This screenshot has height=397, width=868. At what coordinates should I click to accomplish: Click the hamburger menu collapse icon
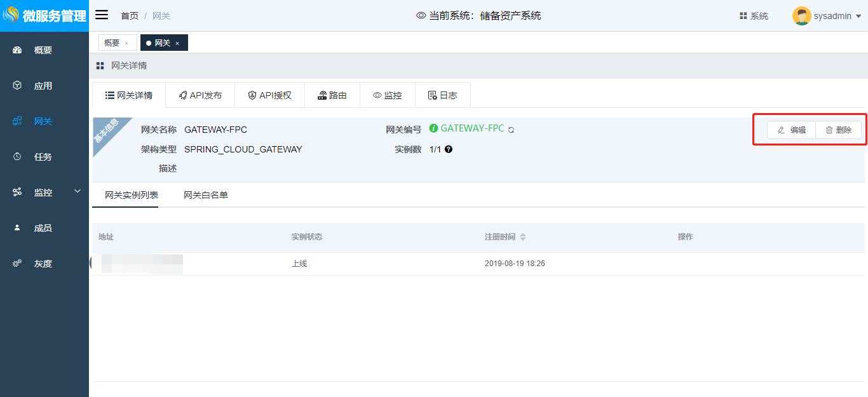[102, 15]
